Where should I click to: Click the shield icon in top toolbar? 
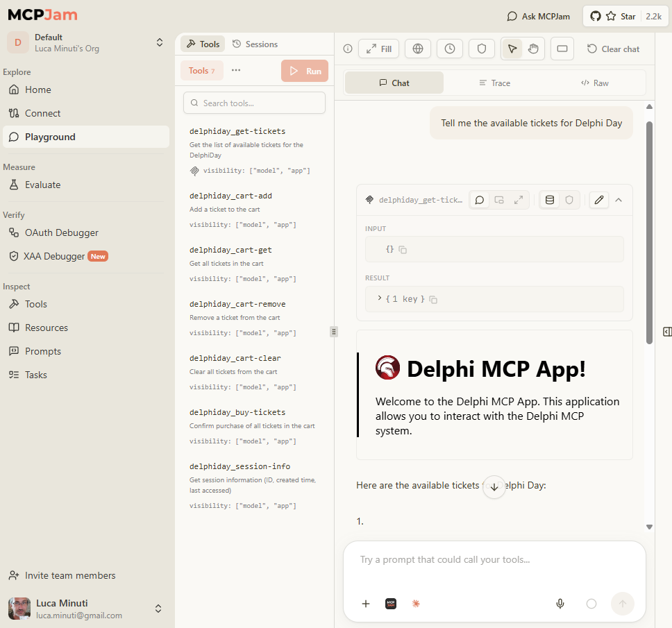[x=482, y=49]
